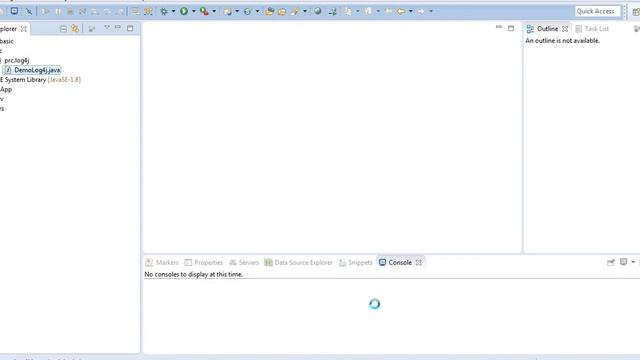The image size is (640, 360).
Task: Click the Display Selected Console icon
Action: coord(623,262)
